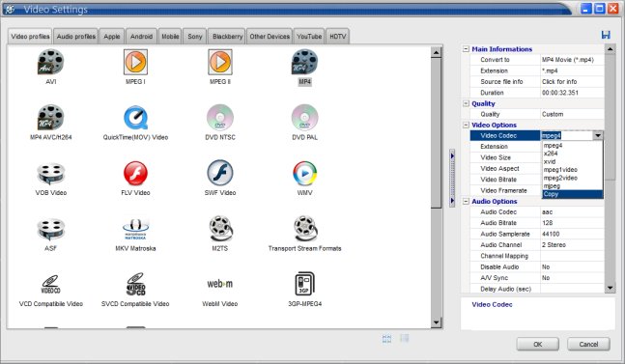625x364 pixels.
Task: Collapse the Audio Options section
Action: pos(466,202)
